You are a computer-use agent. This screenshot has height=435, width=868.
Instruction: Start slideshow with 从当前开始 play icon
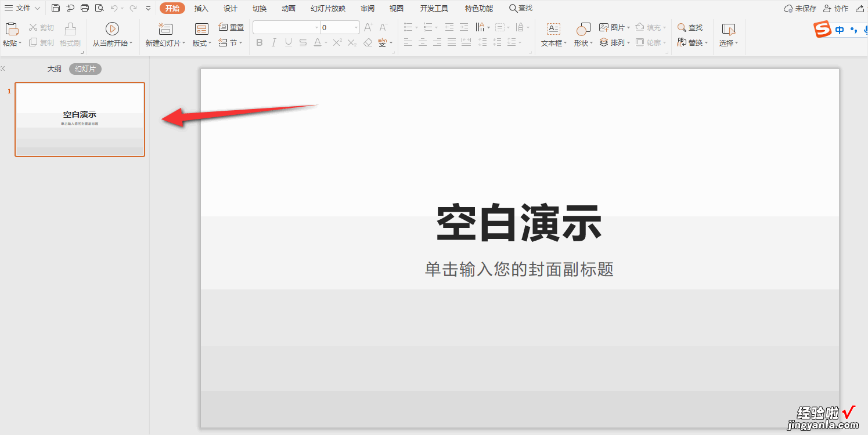click(113, 29)
